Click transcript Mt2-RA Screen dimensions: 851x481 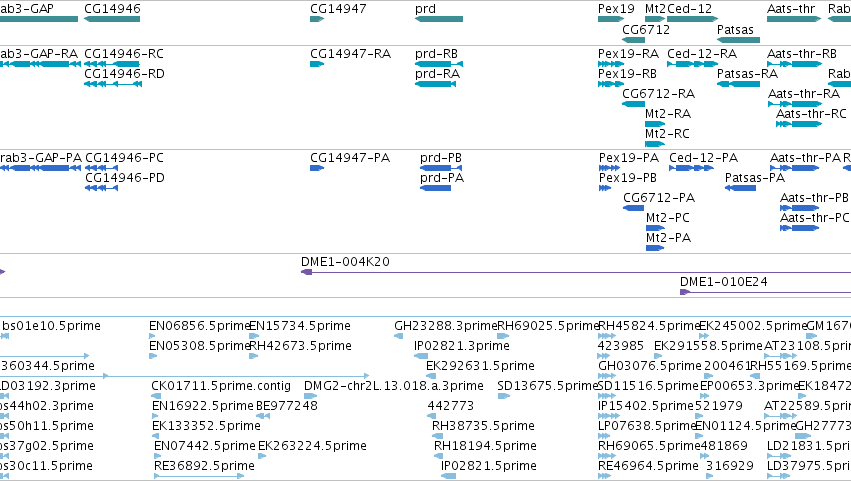[x=655, y=124]
